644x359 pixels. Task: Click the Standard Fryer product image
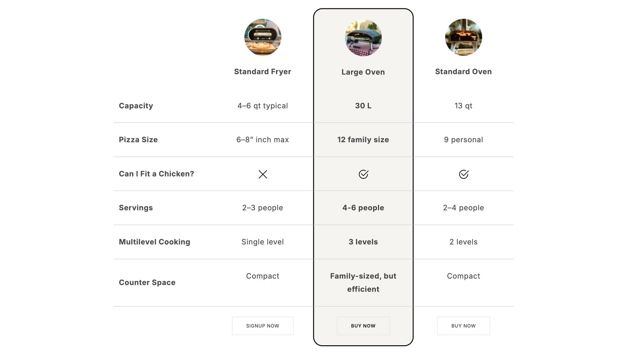tap(262, 37)
